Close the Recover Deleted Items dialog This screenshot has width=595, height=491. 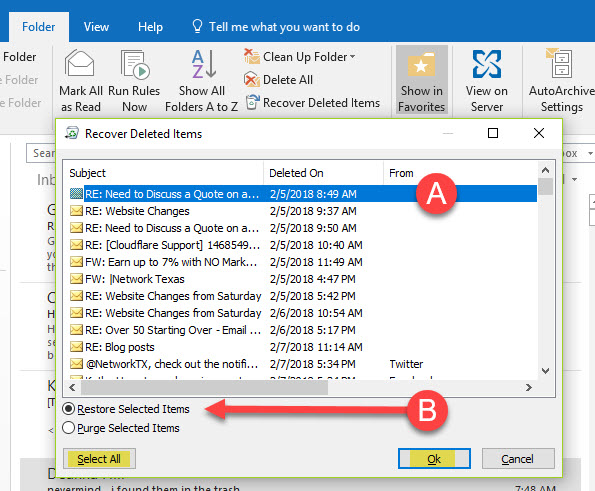[539, 133]
